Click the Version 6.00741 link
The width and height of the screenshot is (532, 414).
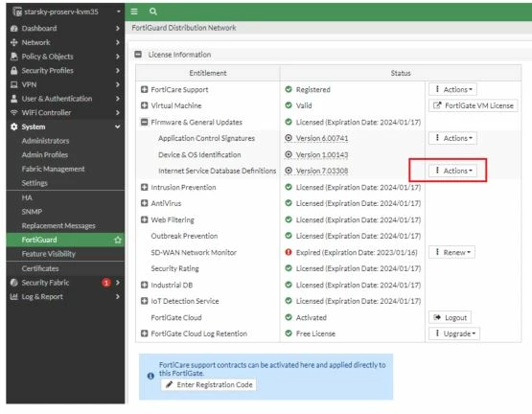click(322, 138)
